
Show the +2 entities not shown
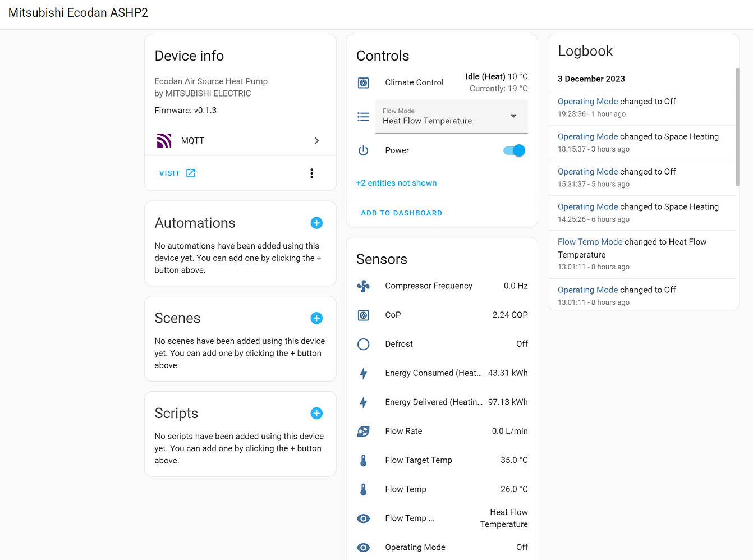click(396, 183)
